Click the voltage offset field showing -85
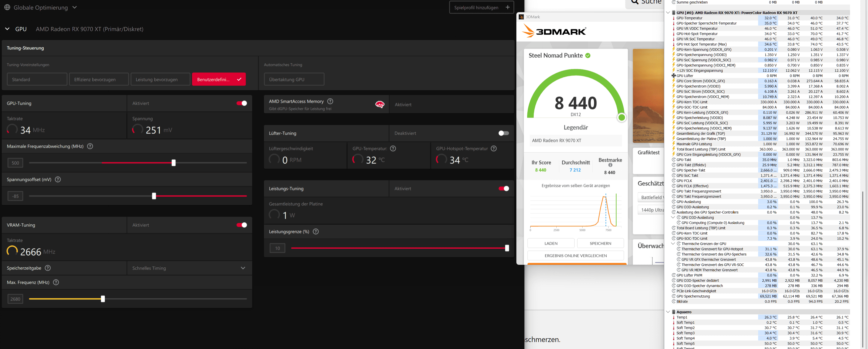The width and height of the screenshot is (868, 349). coord(15,196)
